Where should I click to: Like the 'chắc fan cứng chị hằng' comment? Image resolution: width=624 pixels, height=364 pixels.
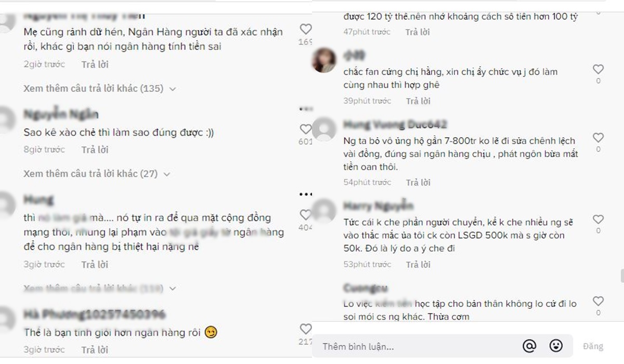[x=599, y=69]
